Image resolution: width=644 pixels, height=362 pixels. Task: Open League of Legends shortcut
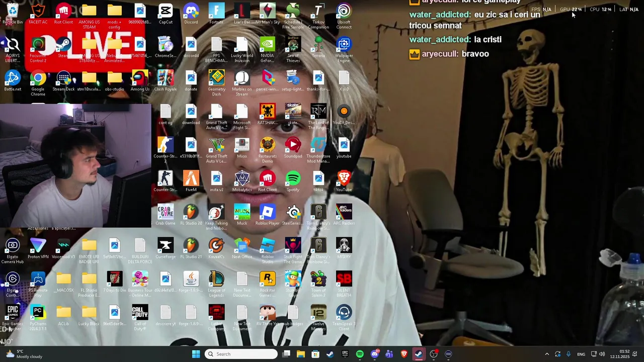coord(216,285)
